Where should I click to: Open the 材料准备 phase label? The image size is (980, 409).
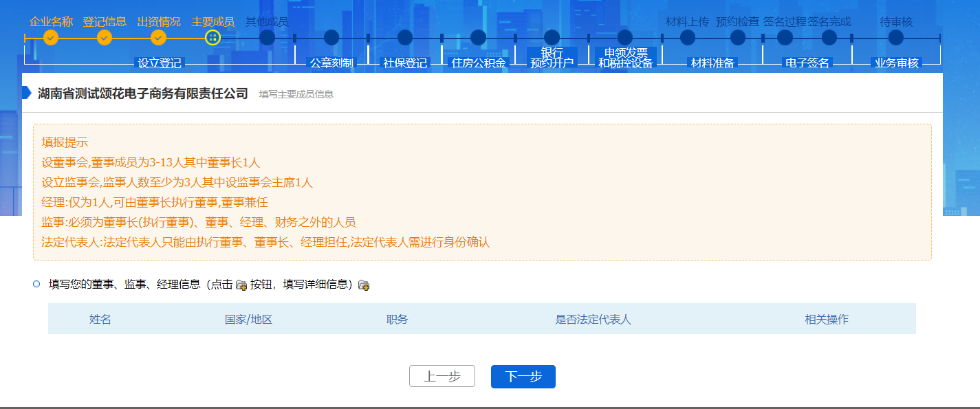[713, 63]
